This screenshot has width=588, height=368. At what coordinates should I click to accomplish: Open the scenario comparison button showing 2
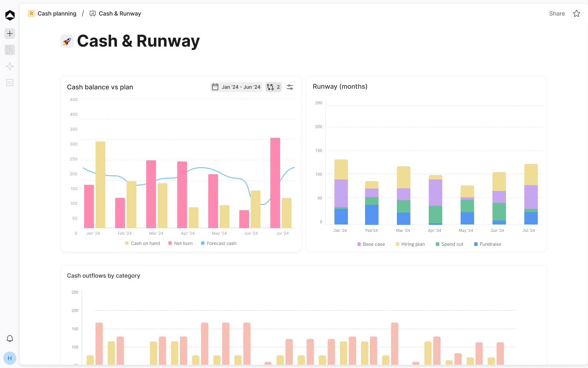point(274,87)
